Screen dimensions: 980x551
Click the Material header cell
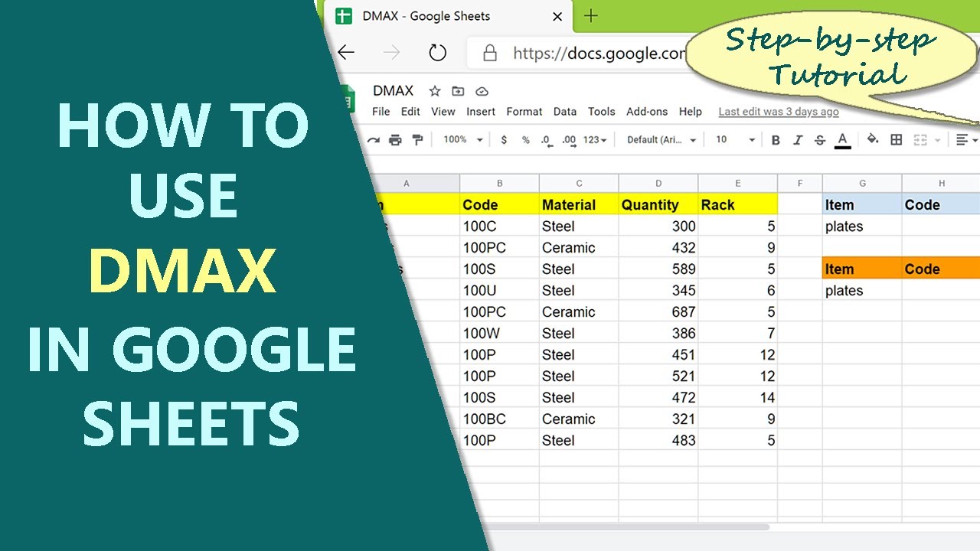tap(579, 204)
